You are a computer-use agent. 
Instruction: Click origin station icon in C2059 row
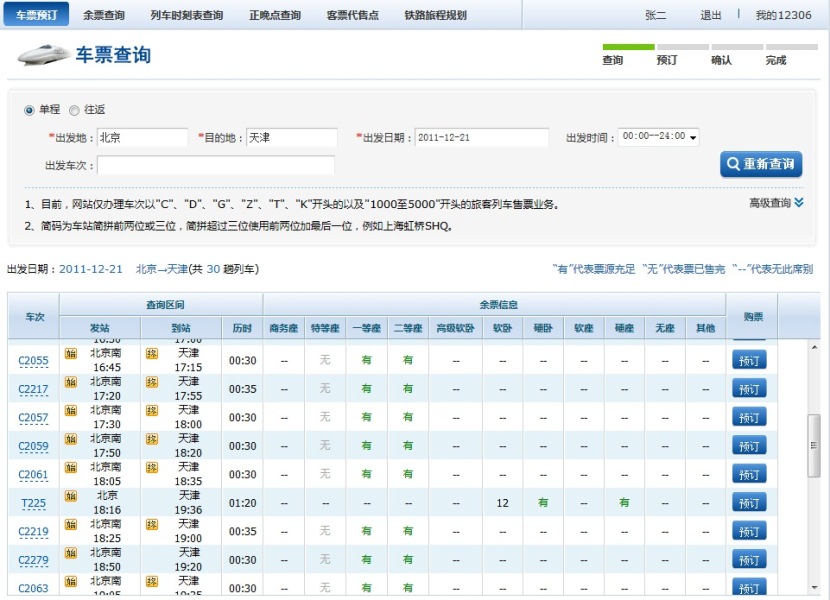click(x=70, y=439)
